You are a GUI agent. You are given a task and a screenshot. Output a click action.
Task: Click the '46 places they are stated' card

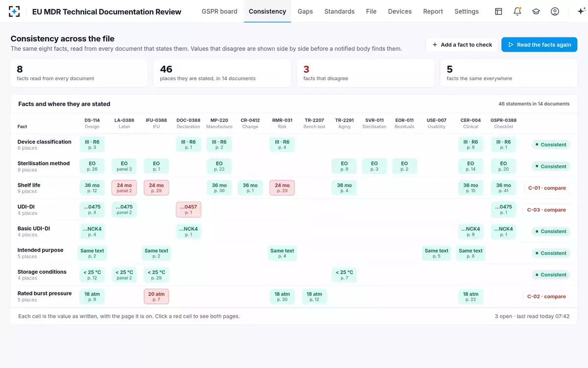click(x=222, y=73)
